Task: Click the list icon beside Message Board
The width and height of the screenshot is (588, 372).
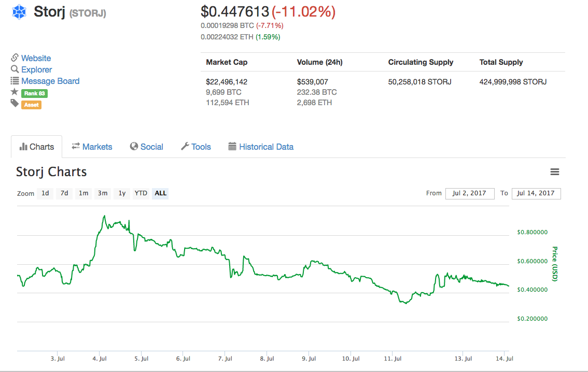Action: 15,80
